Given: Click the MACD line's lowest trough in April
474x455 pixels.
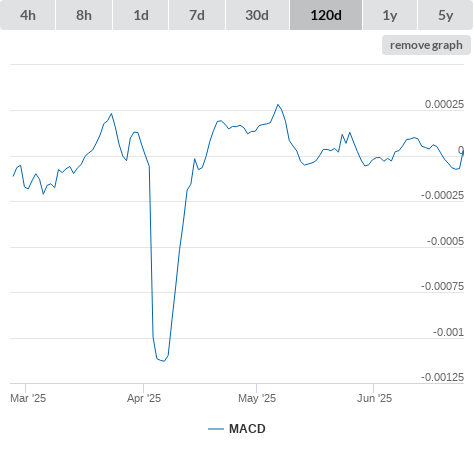Looking at the screenshot, I should pos(164,361).
